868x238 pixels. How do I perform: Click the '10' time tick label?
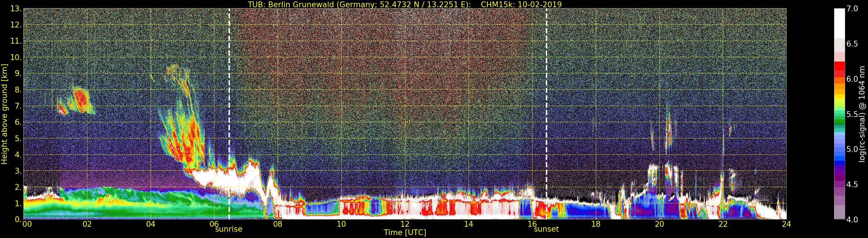pos(341,224)
